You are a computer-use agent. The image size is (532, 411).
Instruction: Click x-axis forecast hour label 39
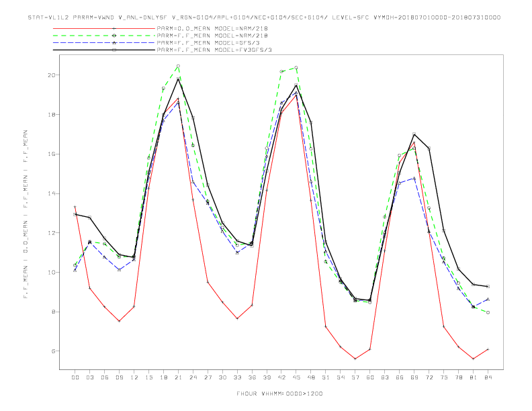[267, 377]
